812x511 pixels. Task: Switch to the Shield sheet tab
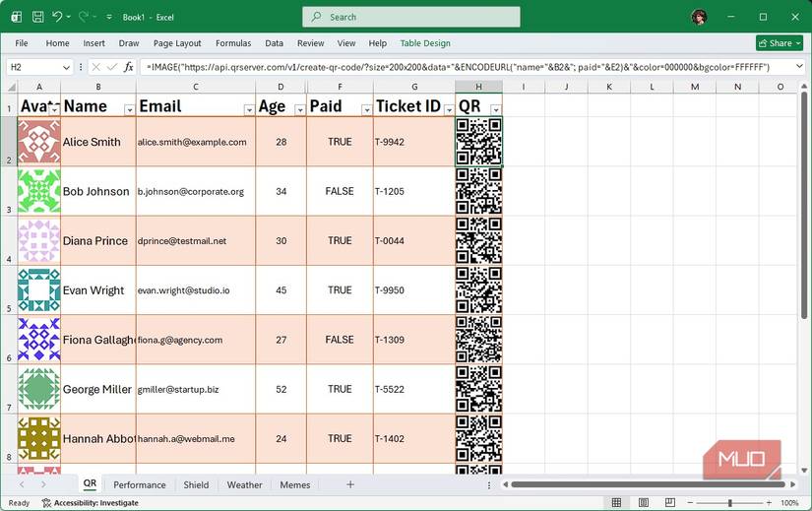click(x=196, y=484)
